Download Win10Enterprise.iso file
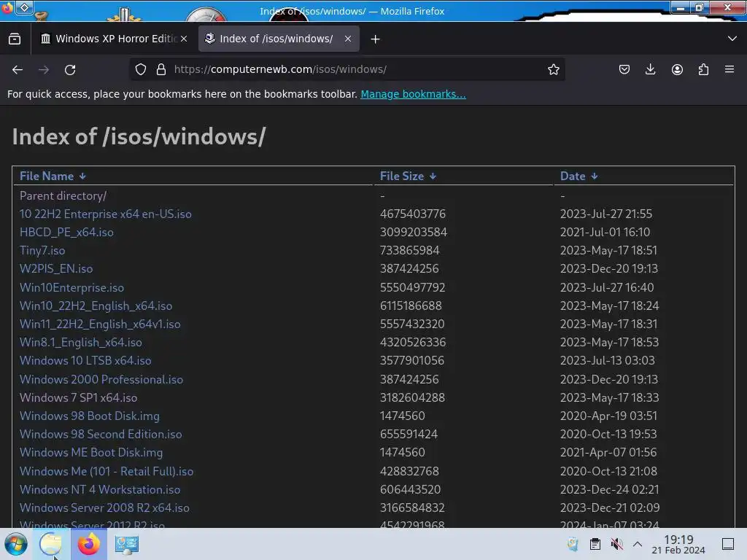The image size is (747, 560). point(71,287)
